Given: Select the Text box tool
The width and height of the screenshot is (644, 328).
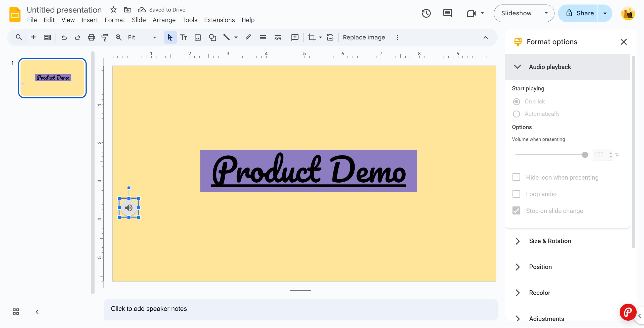Looking at the screenshot, I should 184,37.
